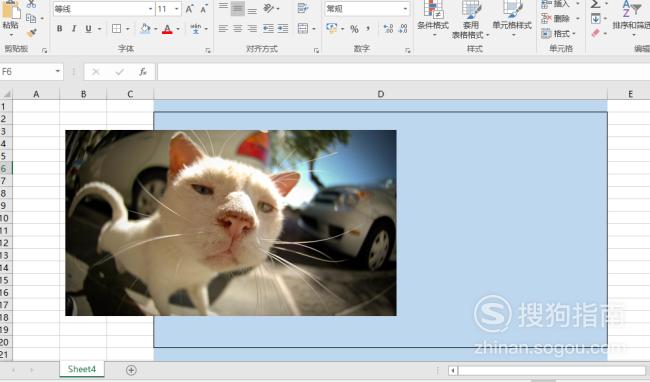Toggle Middle Align in alignment group
Screen dimensions: 650x382
click(x=238, y=8)
